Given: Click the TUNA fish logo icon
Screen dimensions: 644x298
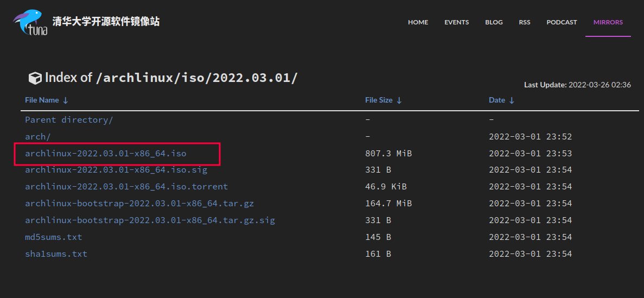Looking at the screenshot, I should 31,22.
